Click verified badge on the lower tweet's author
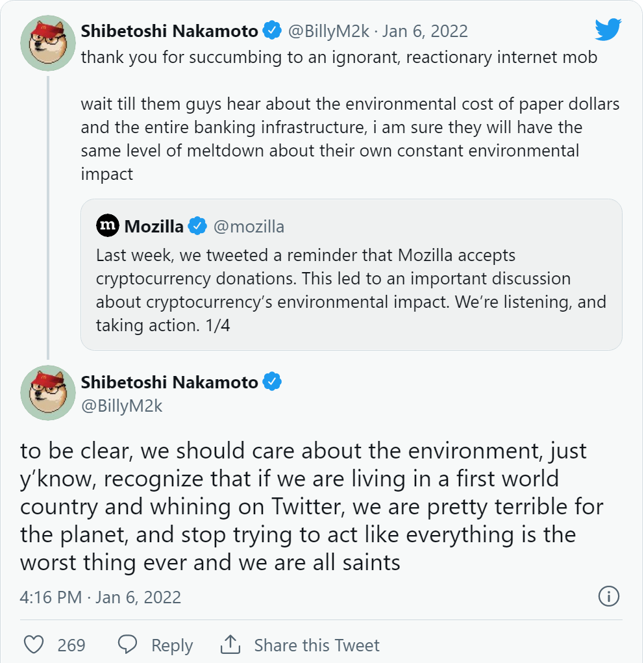This screenshot has width=644, height=663. click(x=272, y=382)
